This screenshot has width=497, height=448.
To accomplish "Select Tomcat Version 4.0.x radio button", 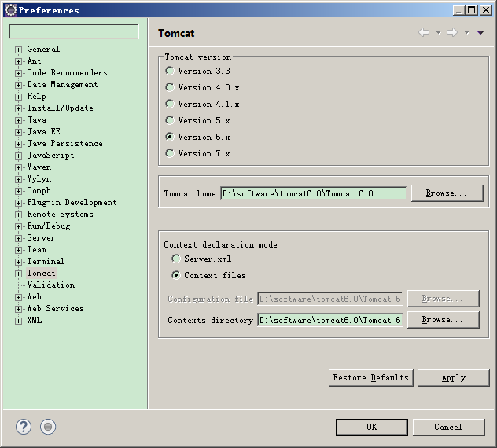I will [170, 87].
